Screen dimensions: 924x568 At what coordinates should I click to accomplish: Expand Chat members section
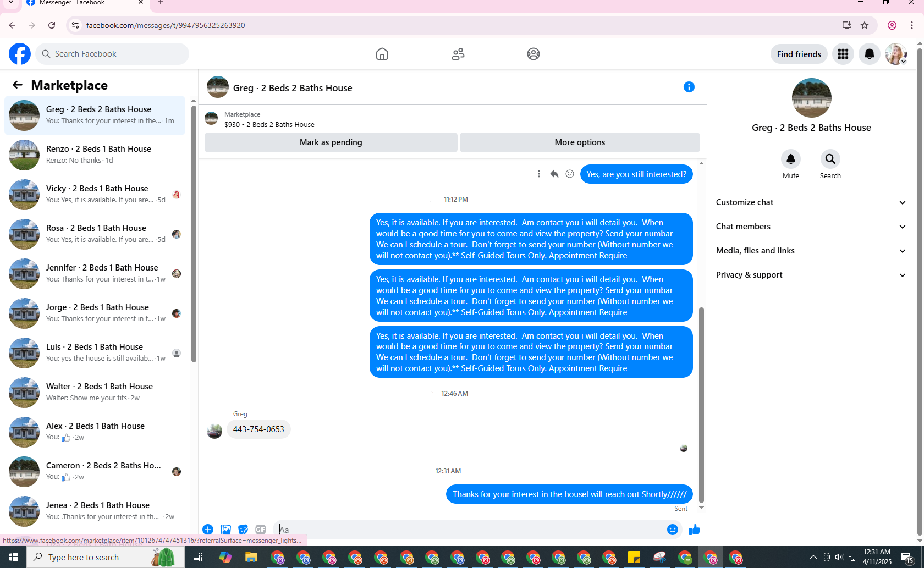coord(811,227)
